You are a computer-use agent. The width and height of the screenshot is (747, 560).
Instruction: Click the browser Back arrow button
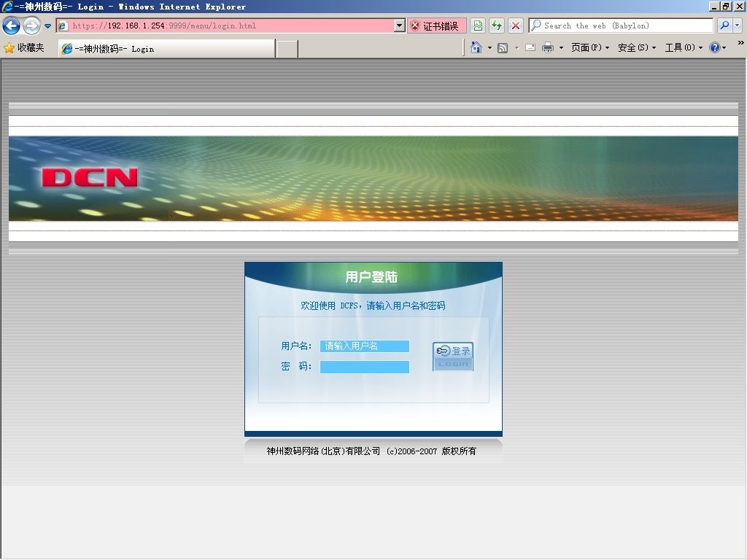coord(12,26)
